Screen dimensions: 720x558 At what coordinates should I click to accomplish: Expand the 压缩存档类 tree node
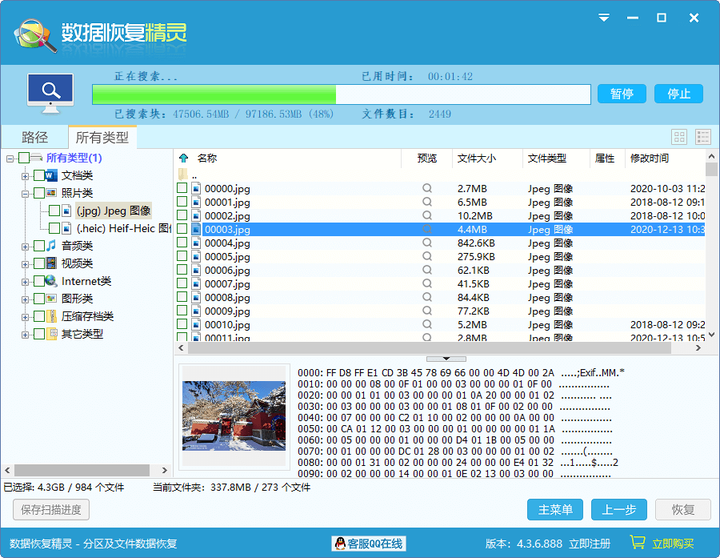click(x=25, y=317)
